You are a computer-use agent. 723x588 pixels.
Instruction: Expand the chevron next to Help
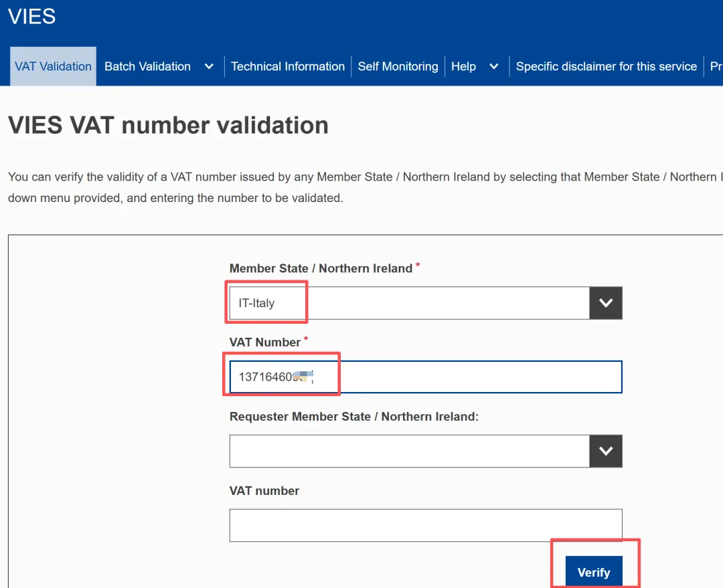click(x=494, y=66)
